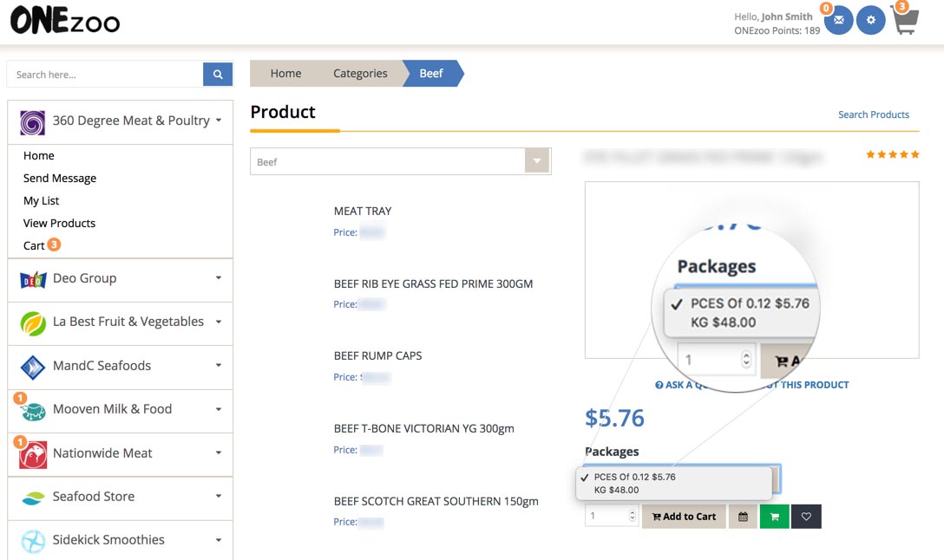Expand the Mooven Milk & Food chevron
This screenshot has height=560, width=944.
219,409
